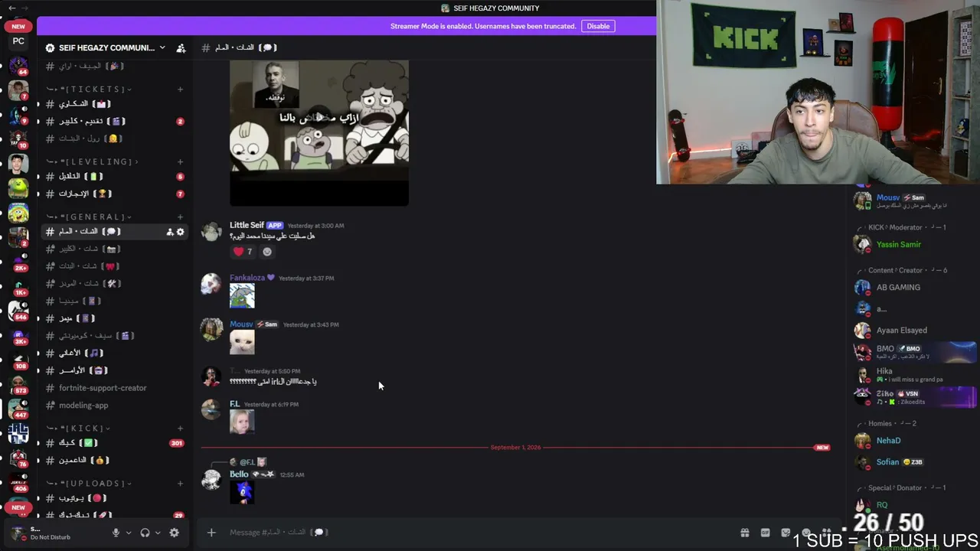Open the invite people icon beside the server name
This screenshot has width=980, height=551.
181,47
